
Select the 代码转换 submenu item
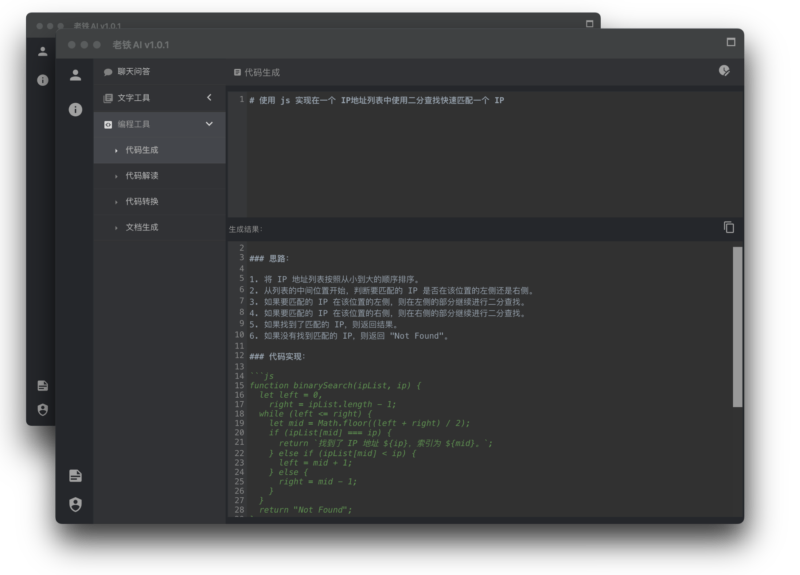pyautogui.click(x=141, y=202)
